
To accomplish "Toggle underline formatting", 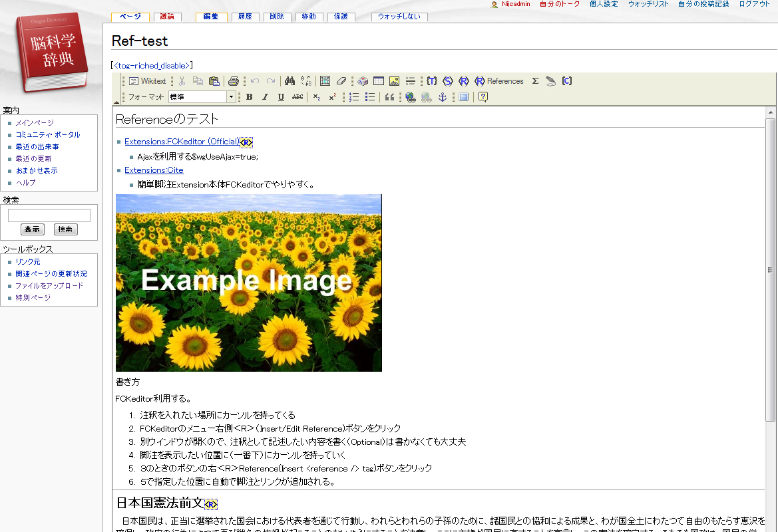I will [281, 97].
